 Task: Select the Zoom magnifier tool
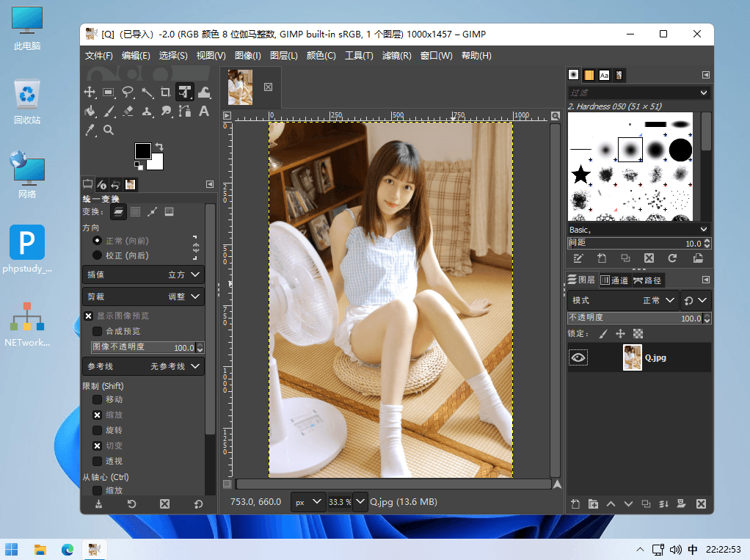tap(109, 130)
